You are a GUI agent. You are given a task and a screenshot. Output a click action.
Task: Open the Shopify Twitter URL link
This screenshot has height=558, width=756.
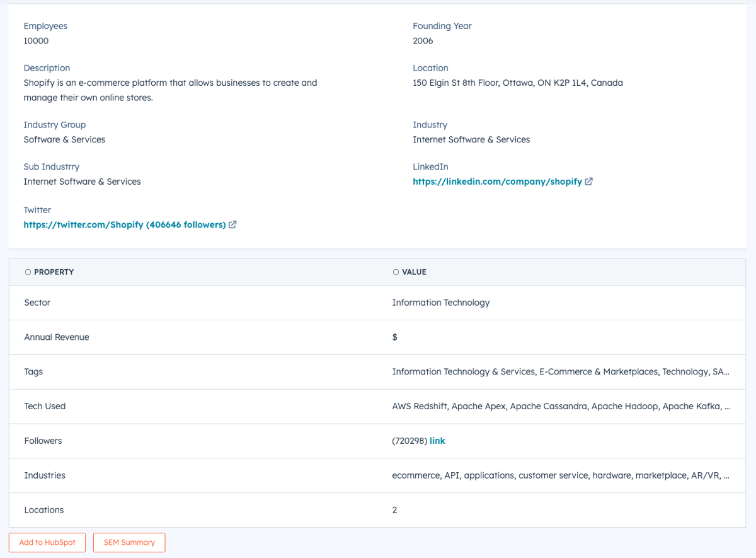pyautogui.click(x=123, y=224)
